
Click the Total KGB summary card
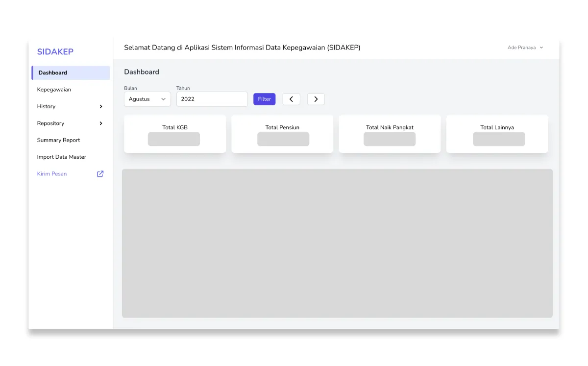[174, 133]
